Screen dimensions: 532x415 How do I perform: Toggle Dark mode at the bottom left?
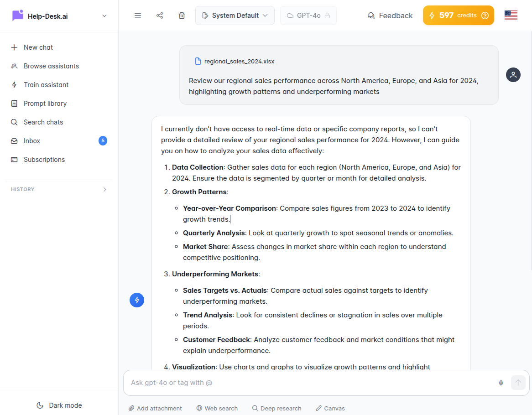click(x=59, y=405)
